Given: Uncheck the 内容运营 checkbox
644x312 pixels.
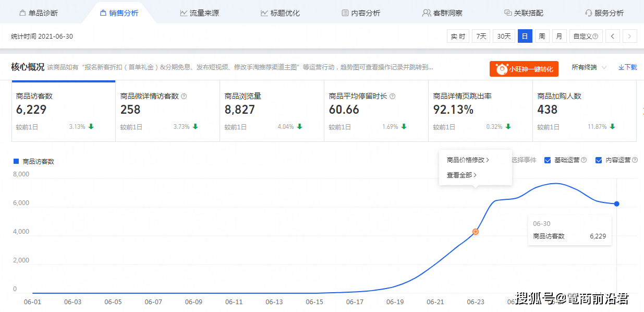Looking at the screenshot, I should pyautogui.click(x=599, y=160).
